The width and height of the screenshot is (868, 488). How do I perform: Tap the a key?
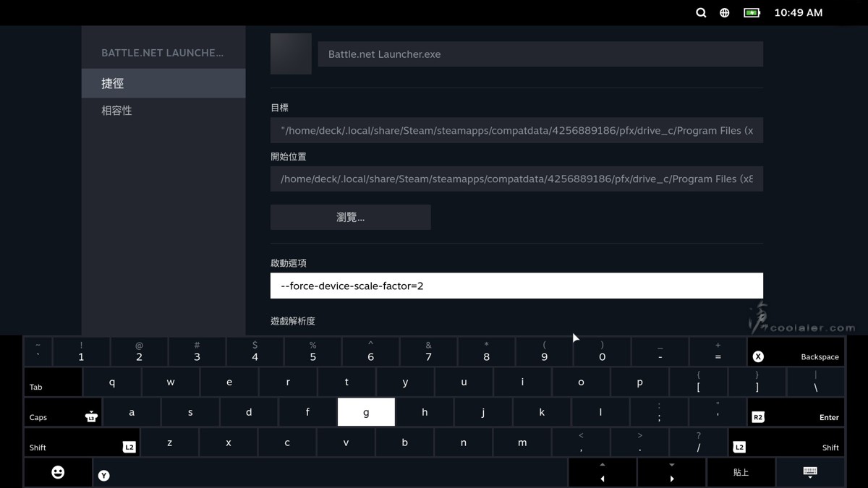pyautogui.click(x=132, y=412)
